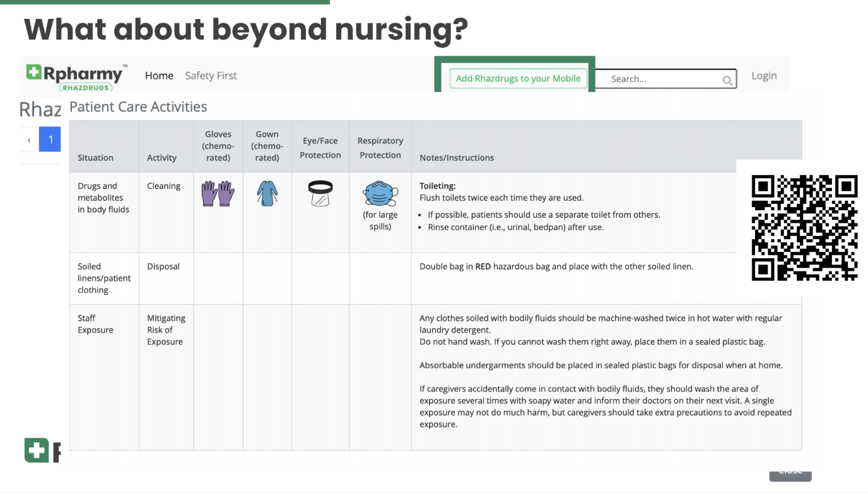
Task: Go to previous page with the left chevron
Action: [29, 140]
